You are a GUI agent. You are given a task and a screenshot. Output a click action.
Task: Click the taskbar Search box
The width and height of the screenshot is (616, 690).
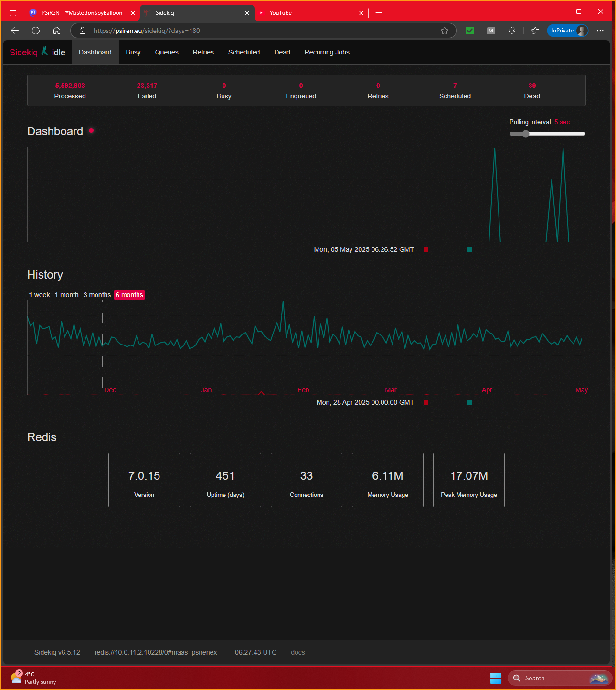(560, 678)
